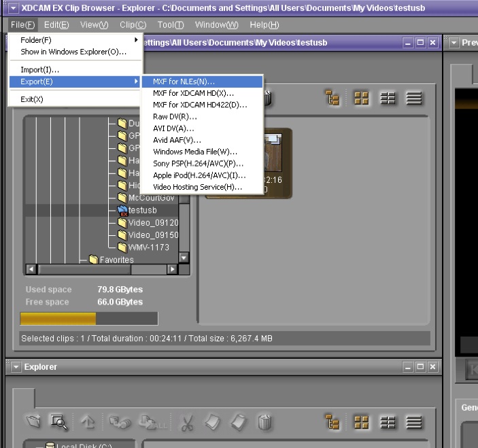
Task: Switch upper explorer to detail-thumbnail view
Action: 388,98
